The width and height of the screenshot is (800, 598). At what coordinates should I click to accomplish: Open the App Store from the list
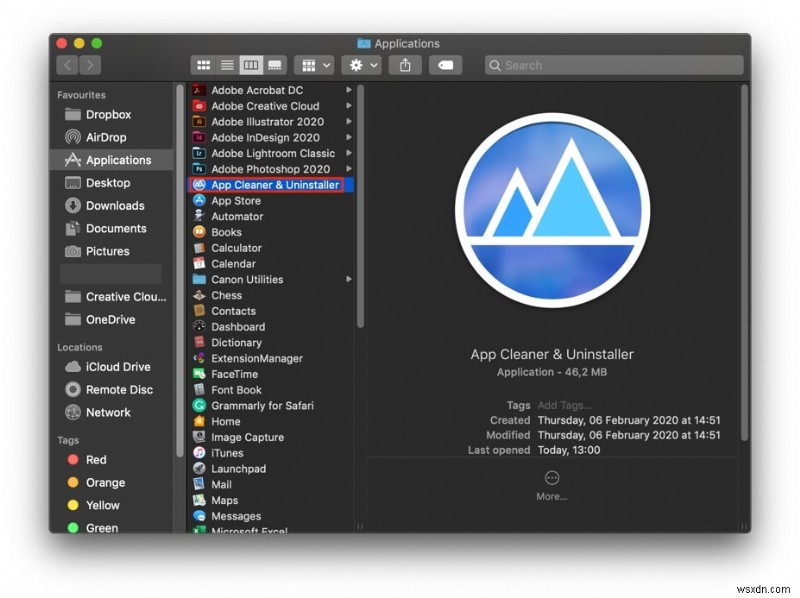pos(235,200)
